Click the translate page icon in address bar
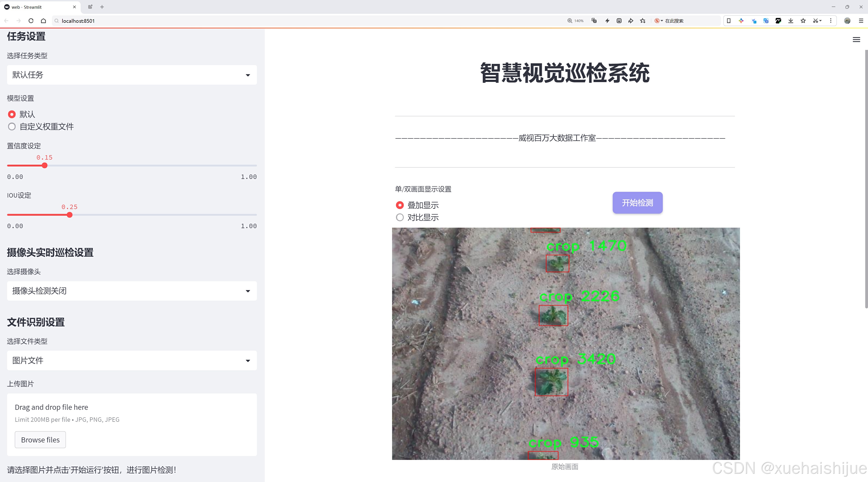868x482 pixels. tap(594, 21)
